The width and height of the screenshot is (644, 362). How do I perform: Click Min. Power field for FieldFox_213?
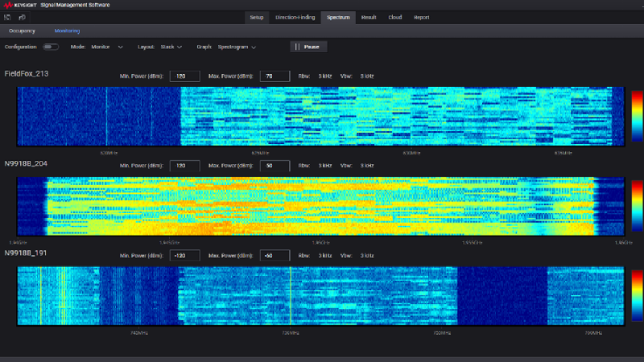[185, 76]
